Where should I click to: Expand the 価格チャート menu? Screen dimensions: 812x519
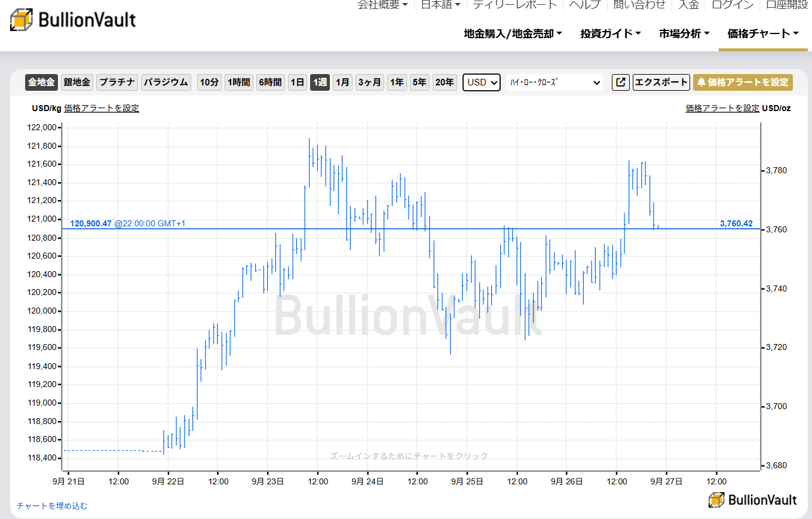(x=763, y=33)
